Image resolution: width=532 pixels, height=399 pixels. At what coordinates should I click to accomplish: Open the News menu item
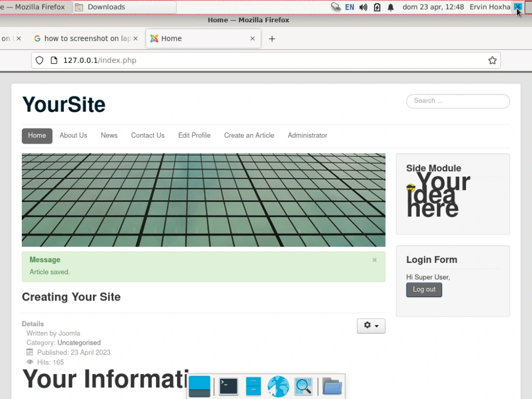tap(109, 135)
